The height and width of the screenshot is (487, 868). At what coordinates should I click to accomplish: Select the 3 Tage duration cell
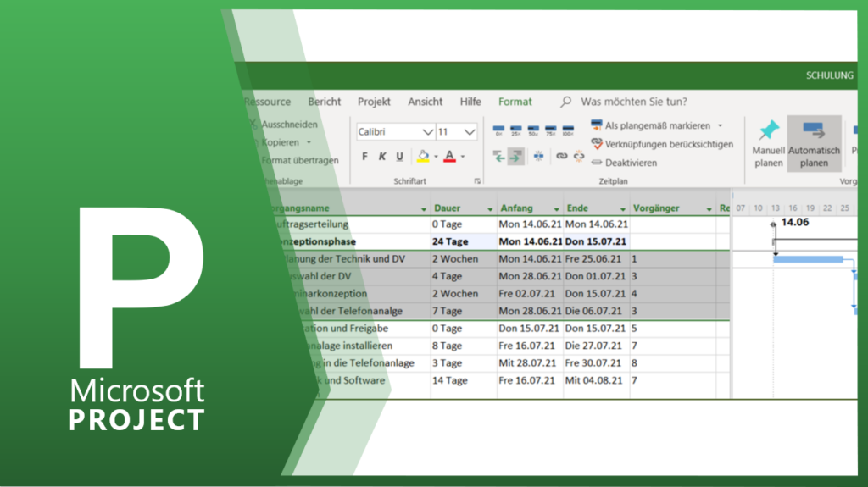click(464, 363)
